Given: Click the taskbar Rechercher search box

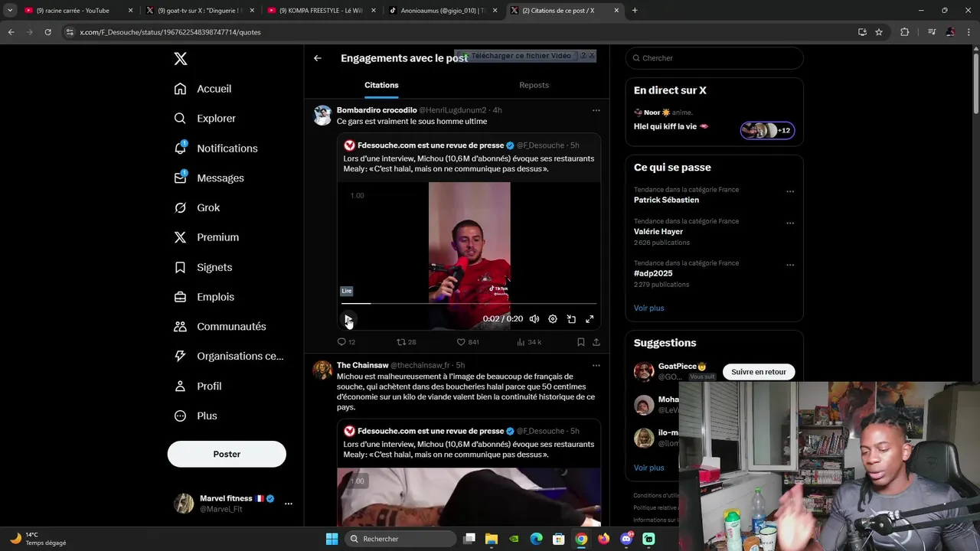Looking at the screenshot, I should pyautogui.click(x=400, y=539).
